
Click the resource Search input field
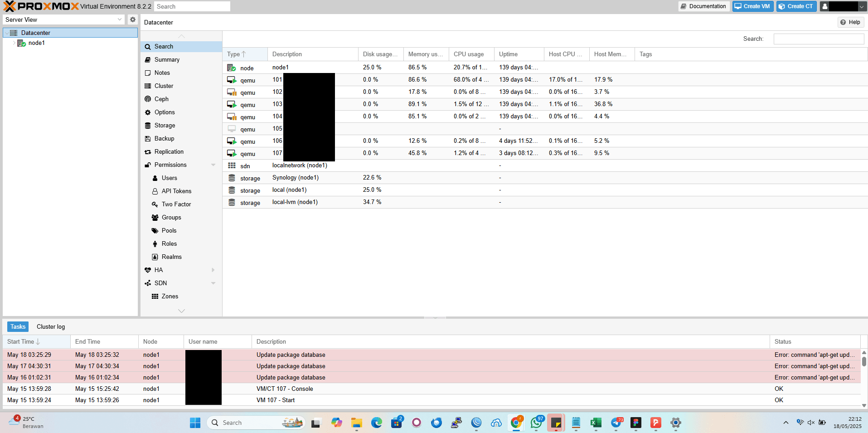coord(818,39)
